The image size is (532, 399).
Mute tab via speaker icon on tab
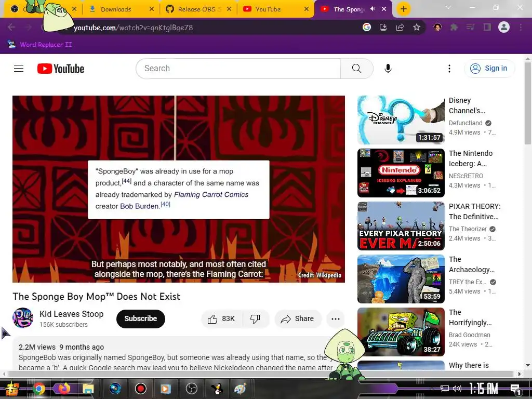373,9
